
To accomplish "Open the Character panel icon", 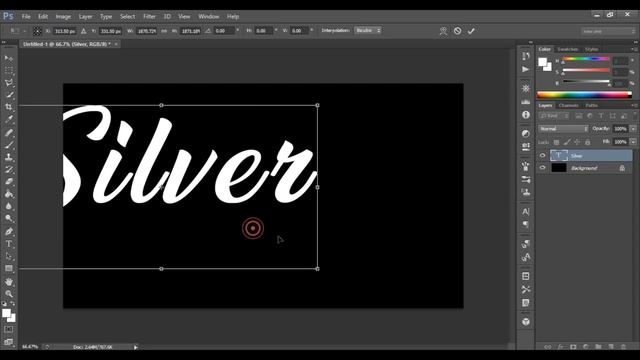I will 526,211.
